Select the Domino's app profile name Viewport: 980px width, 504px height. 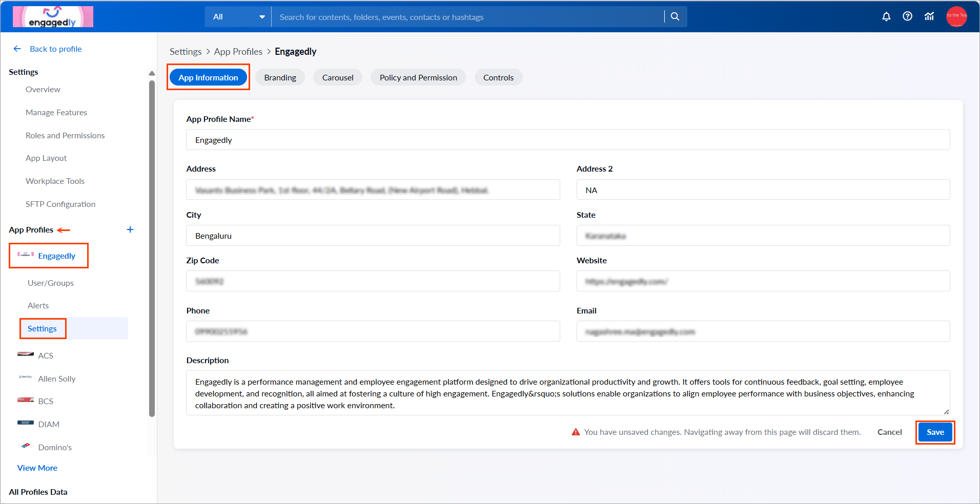[55, 447]
